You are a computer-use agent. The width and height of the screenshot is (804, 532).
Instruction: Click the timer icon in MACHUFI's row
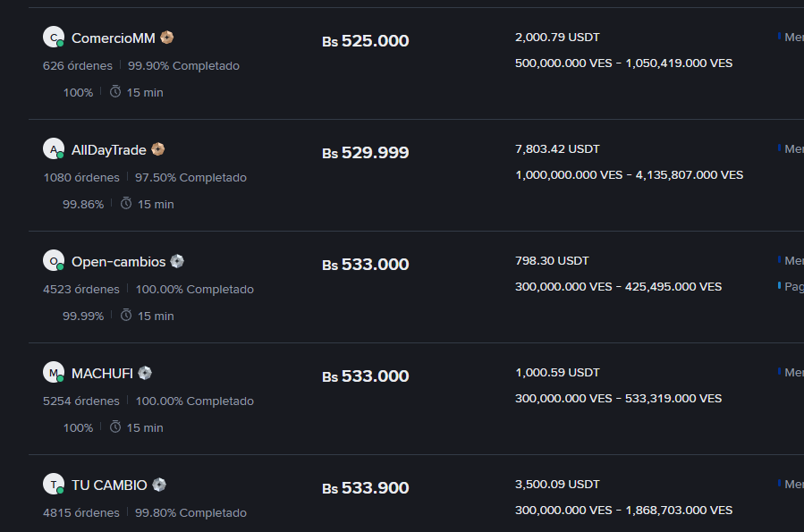coord(115,427)
